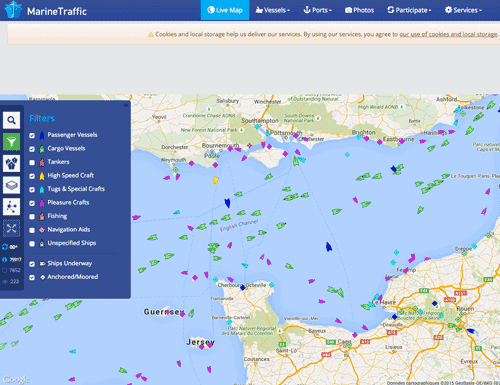
Task: Open the cookies and local storage link
Action: coord(448,34)
